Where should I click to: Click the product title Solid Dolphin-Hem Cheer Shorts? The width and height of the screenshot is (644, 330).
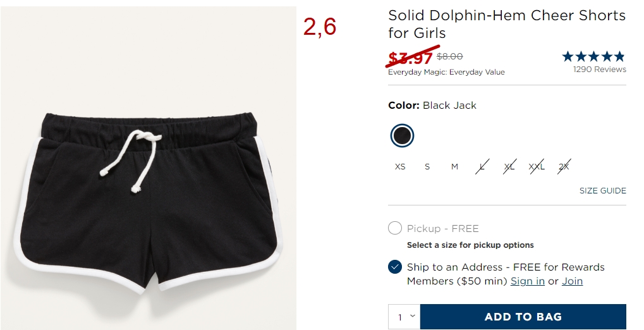click(x=507, y=24)
